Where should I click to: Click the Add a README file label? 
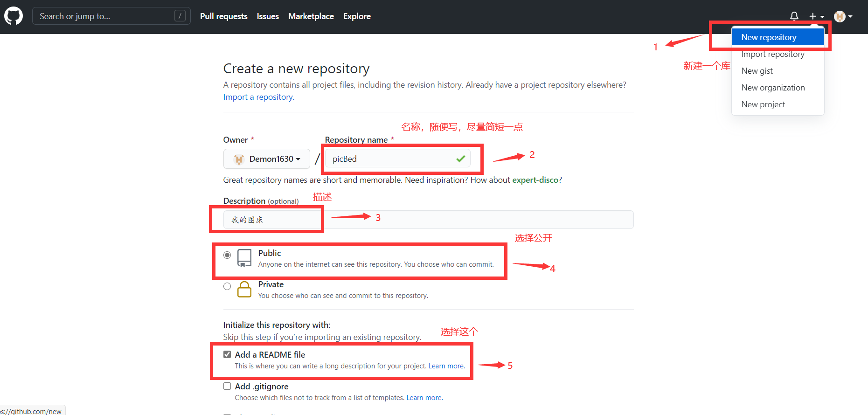pos(270,355)
